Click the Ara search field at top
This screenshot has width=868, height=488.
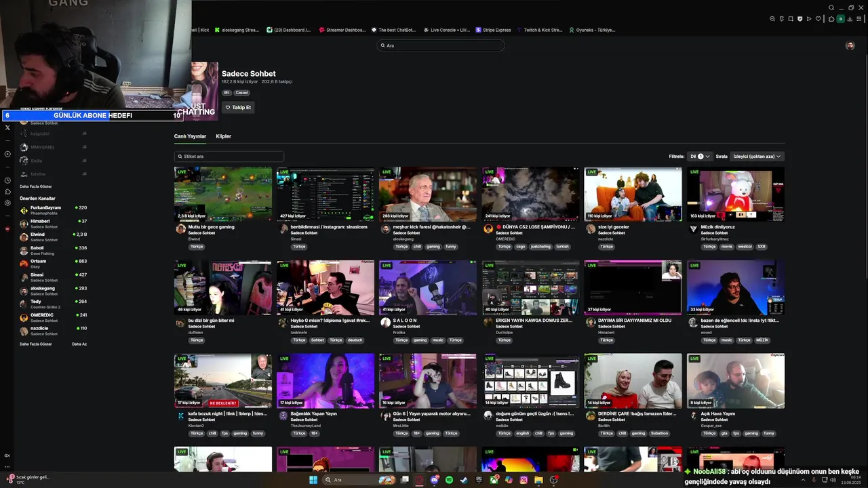coord(441,45)
